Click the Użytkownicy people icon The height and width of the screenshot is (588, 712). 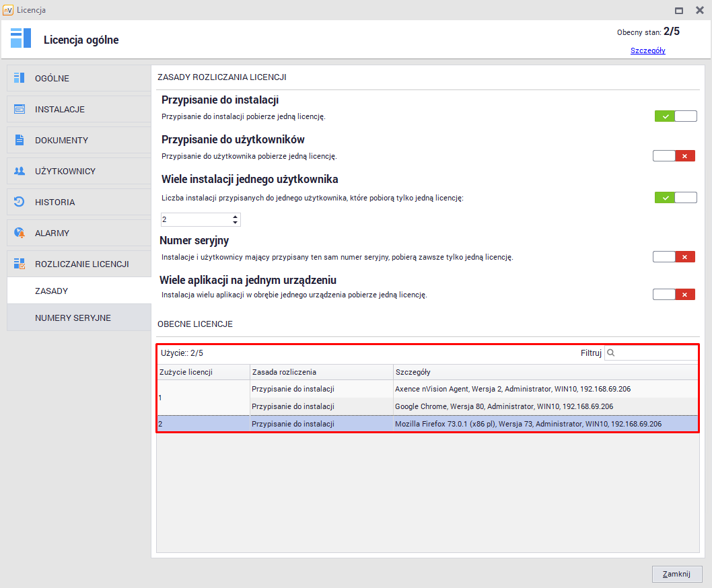point(20,171)
